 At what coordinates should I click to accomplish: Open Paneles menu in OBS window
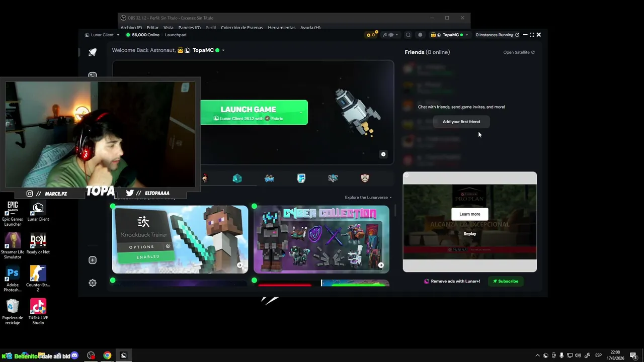click(190, 28)
